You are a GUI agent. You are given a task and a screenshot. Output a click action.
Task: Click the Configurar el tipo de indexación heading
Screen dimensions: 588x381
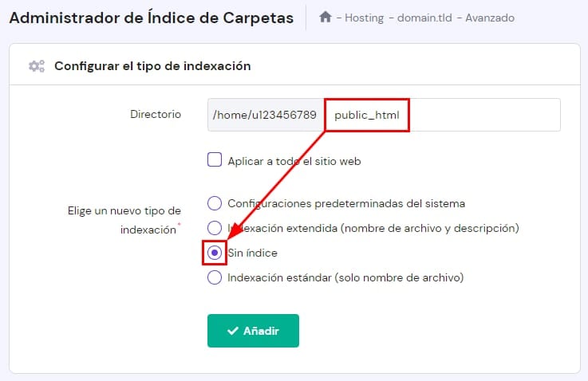[152, 66]
